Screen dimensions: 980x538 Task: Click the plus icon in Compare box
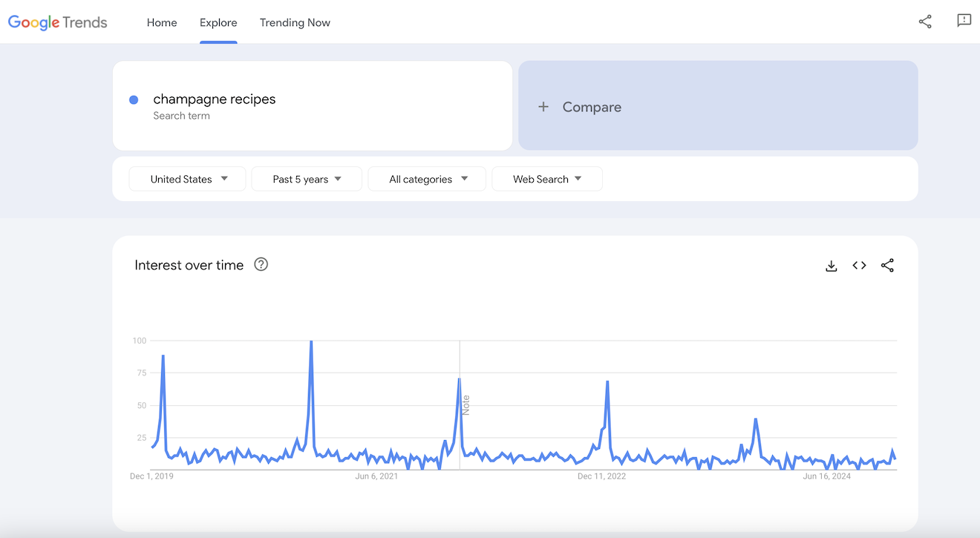pyautogui.click(x=543, y=107)
